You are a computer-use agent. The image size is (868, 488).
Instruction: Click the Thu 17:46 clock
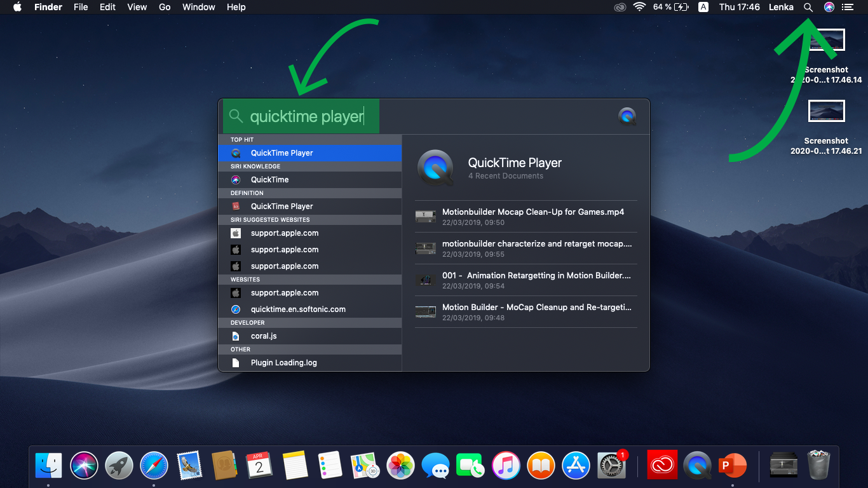740,7
